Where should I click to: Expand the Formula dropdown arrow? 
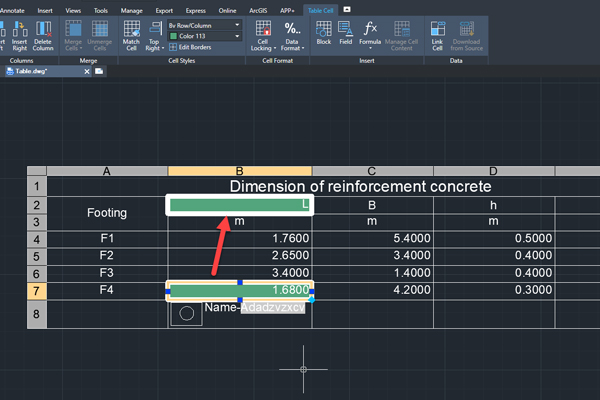point(370,48)
